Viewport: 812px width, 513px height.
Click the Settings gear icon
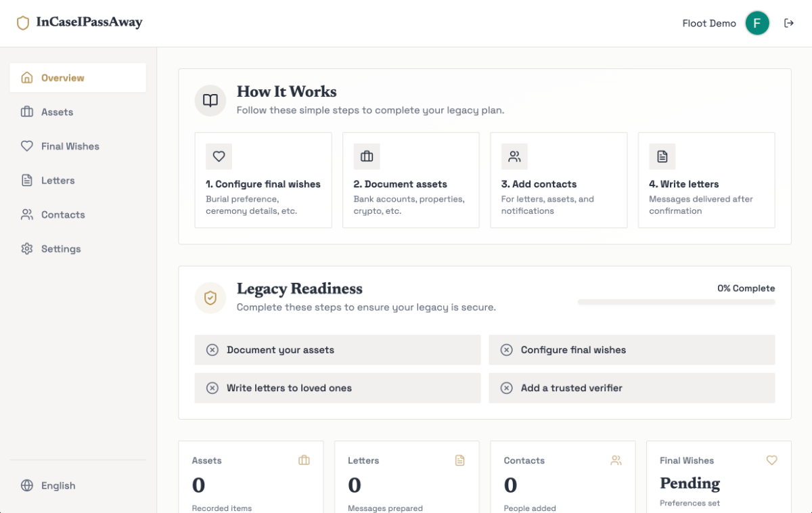(27, 248)
